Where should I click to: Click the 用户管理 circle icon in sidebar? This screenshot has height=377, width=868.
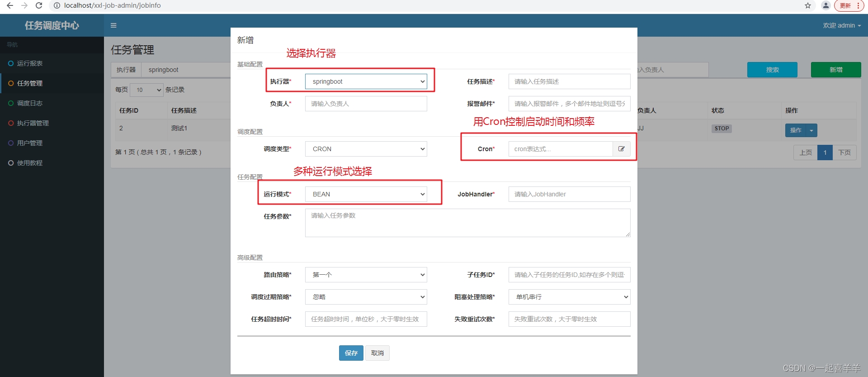pyautogui.click(x=11, y=143)
